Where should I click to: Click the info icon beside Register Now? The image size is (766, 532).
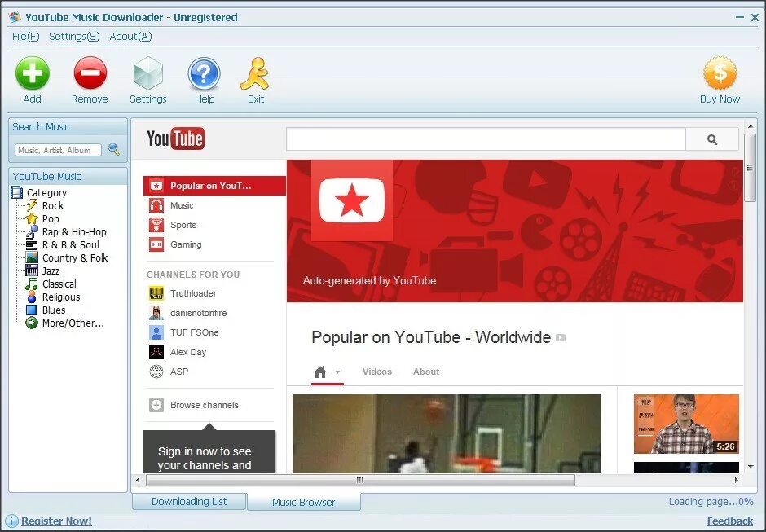(x=11, y=521)
